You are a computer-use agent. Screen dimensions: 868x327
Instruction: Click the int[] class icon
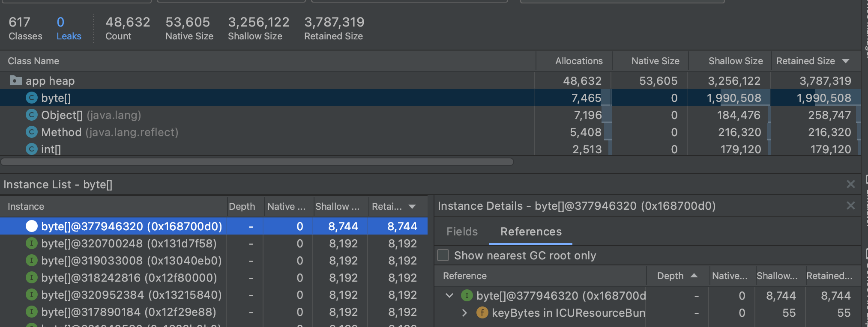coord(31,149)
